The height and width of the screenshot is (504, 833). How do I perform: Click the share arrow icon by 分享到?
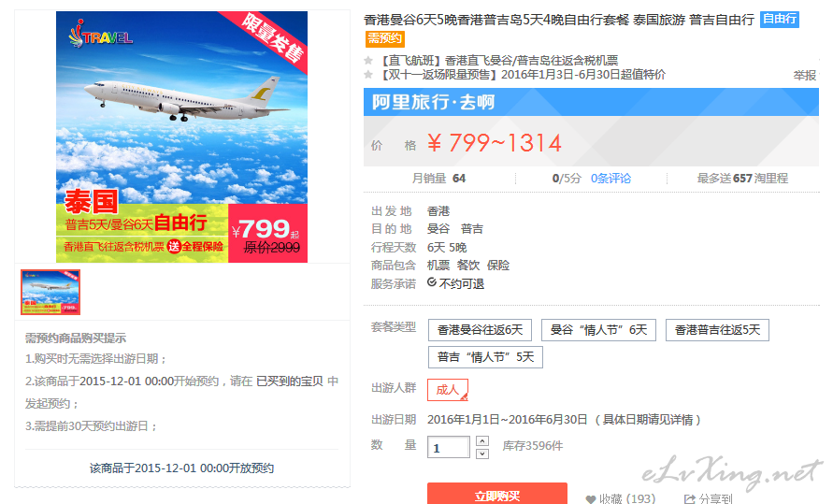[x=690, y=499]
